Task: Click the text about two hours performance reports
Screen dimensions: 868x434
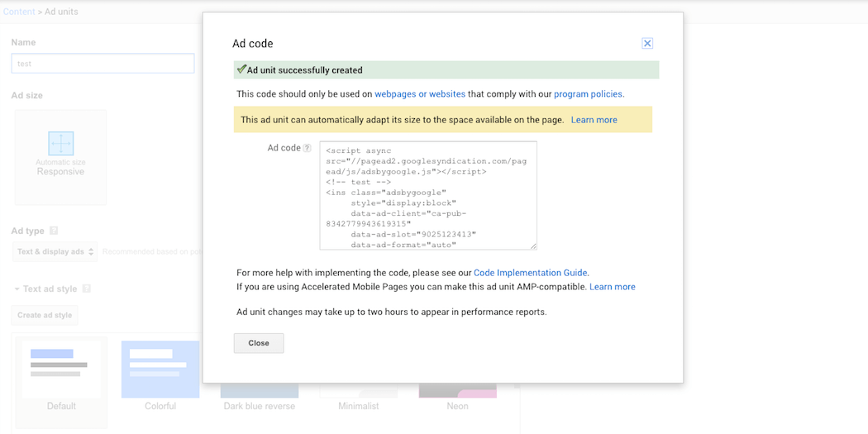Action: [x=391, y=312]
